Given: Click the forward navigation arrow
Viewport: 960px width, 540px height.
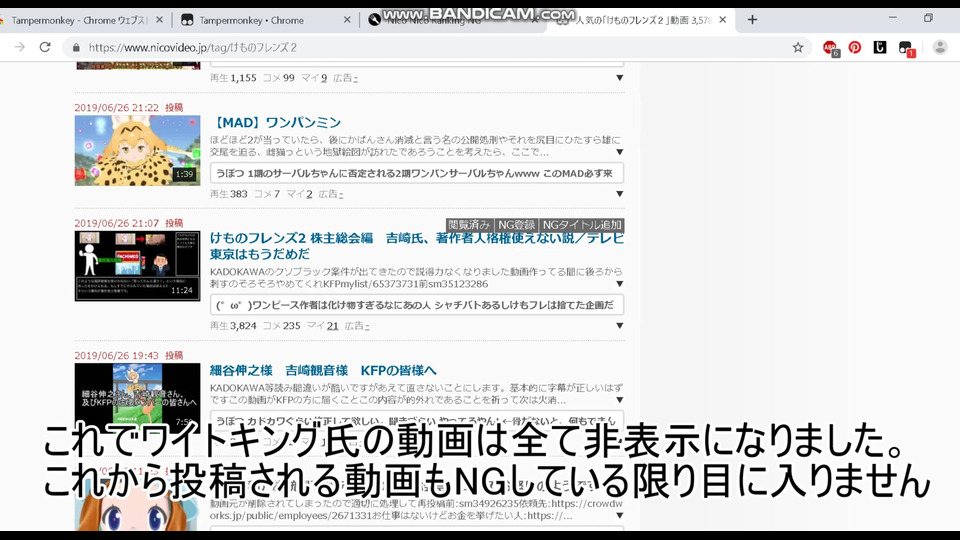Looking at the screenshot, I should pyautogui.click(x=20, y=47).
